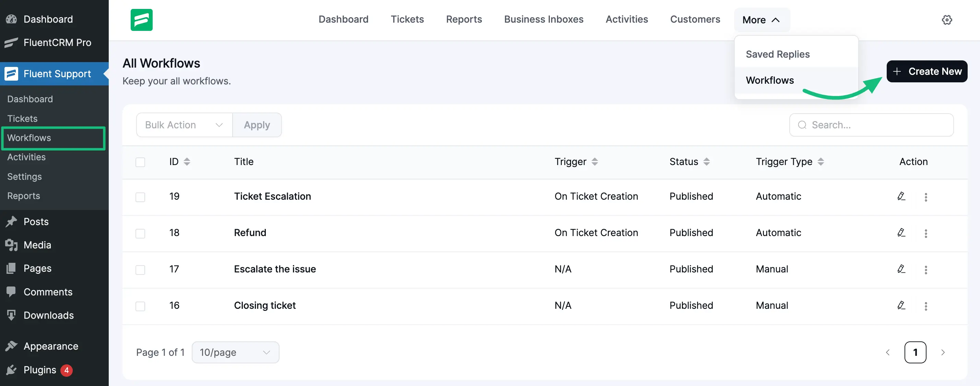Select Saved Replies from the More menu
Screen dimensions: 980x386
tap(778, 54)
